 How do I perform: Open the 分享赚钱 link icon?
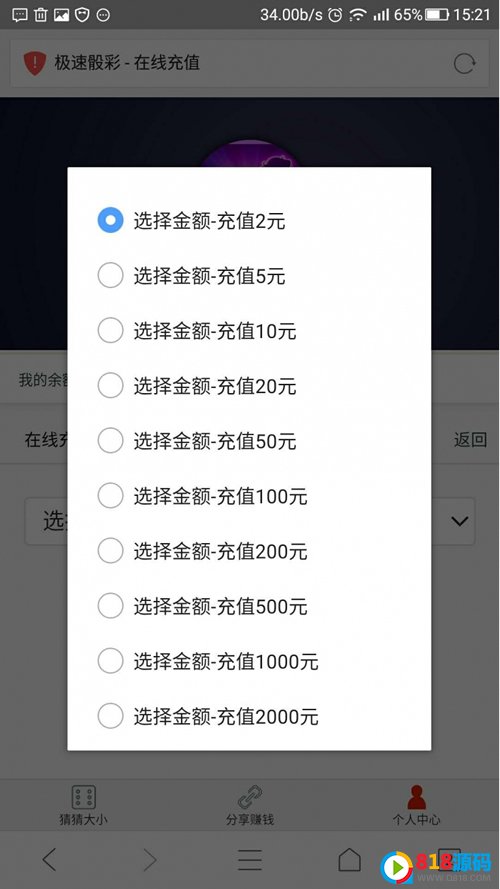(250, 797)
